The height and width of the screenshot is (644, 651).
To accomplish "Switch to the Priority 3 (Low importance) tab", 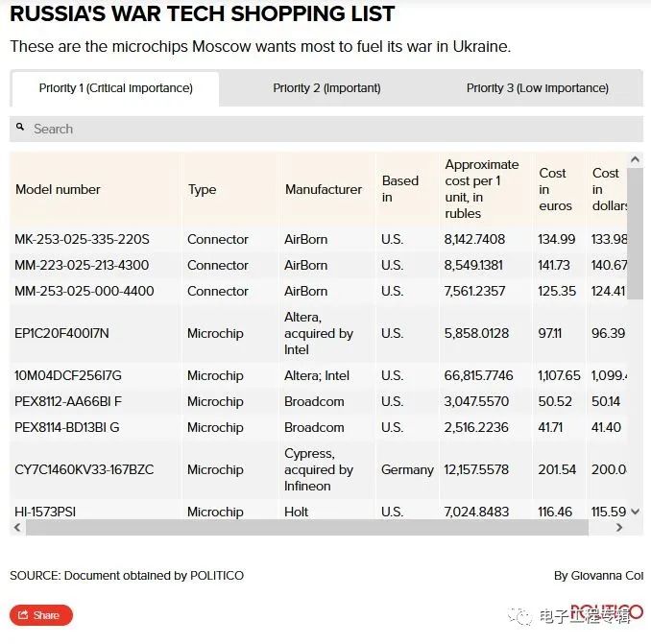I will (x=538, y=88).
